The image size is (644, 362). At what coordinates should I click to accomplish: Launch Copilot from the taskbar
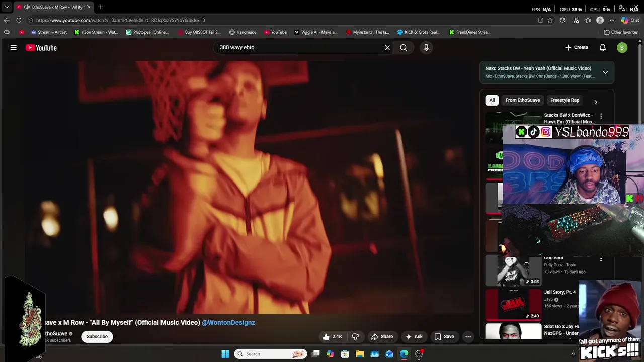click(330, 354)
